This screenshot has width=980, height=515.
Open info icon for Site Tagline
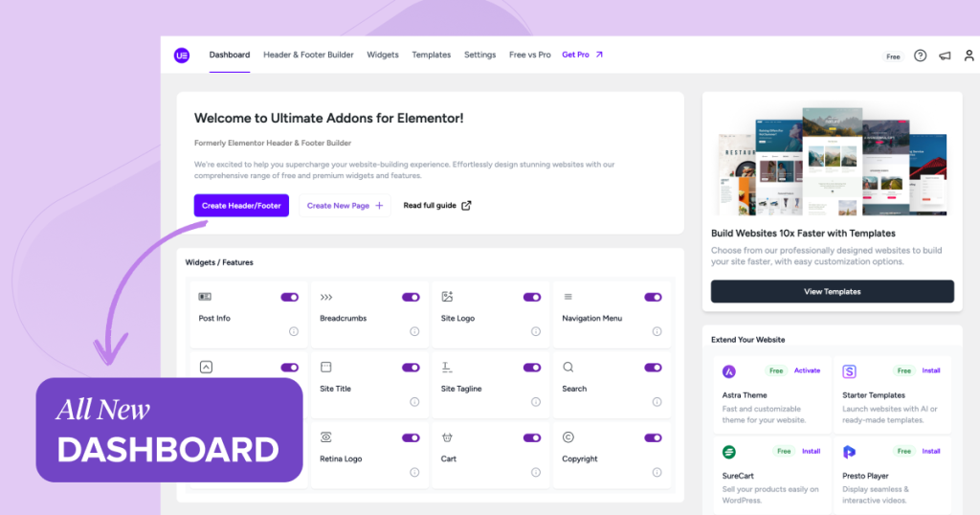(536, 402)
